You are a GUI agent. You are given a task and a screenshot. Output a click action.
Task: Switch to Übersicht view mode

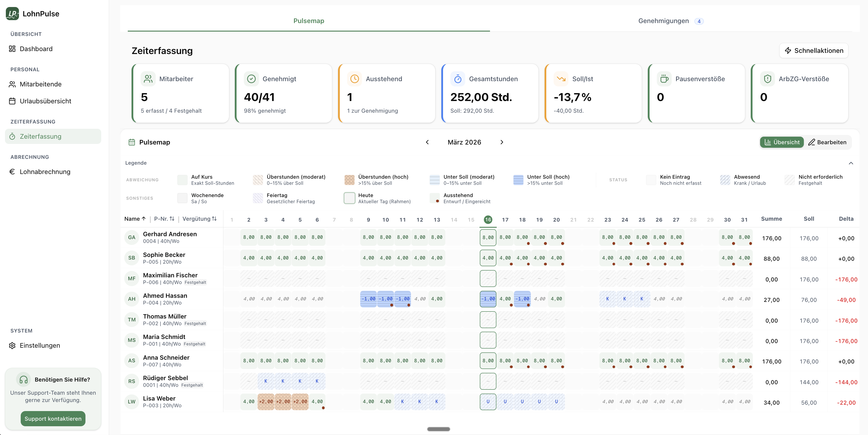tap(781, 142)
